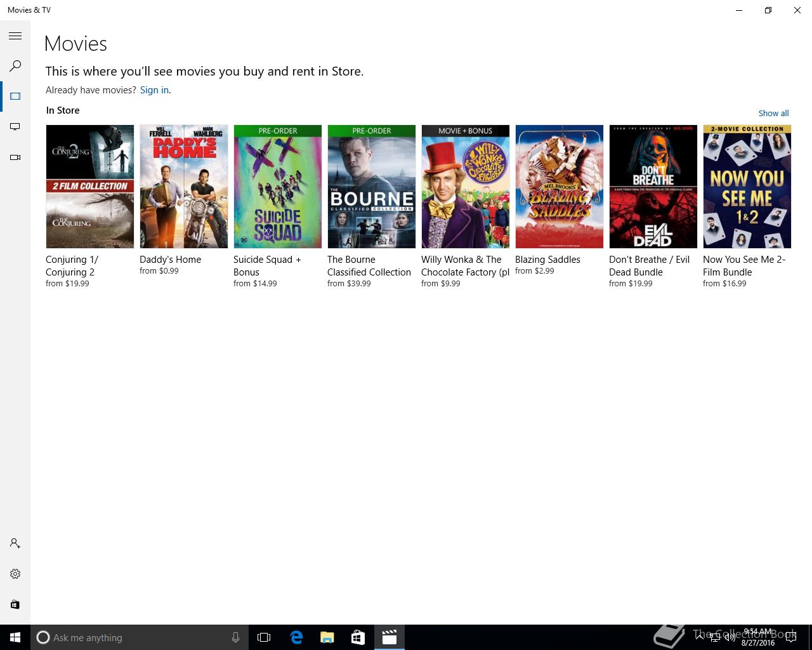Open the Store shopping bag icon in sidebar
The width and height of the screenshot is (812, 650).
15,604
